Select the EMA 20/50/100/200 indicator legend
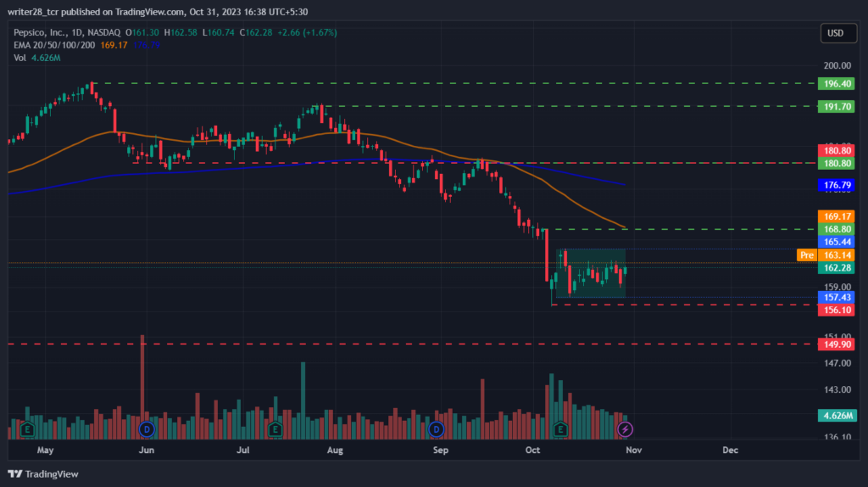Image resolution: width=868 pixels, height=487 pixels. 54,46
